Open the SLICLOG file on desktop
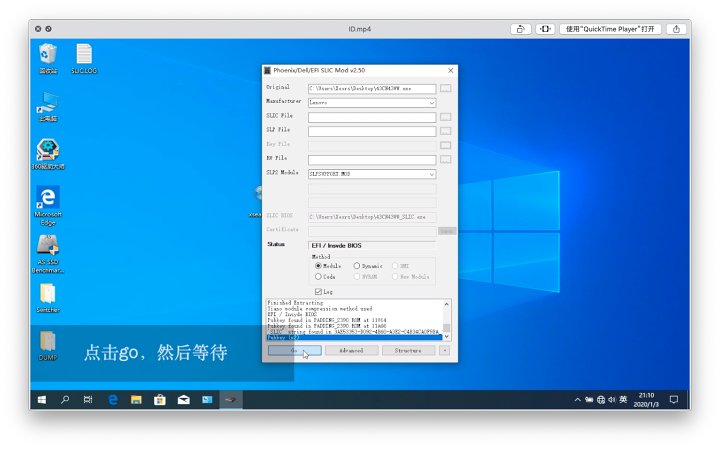The image size is (720, 449). coord(85,56)
